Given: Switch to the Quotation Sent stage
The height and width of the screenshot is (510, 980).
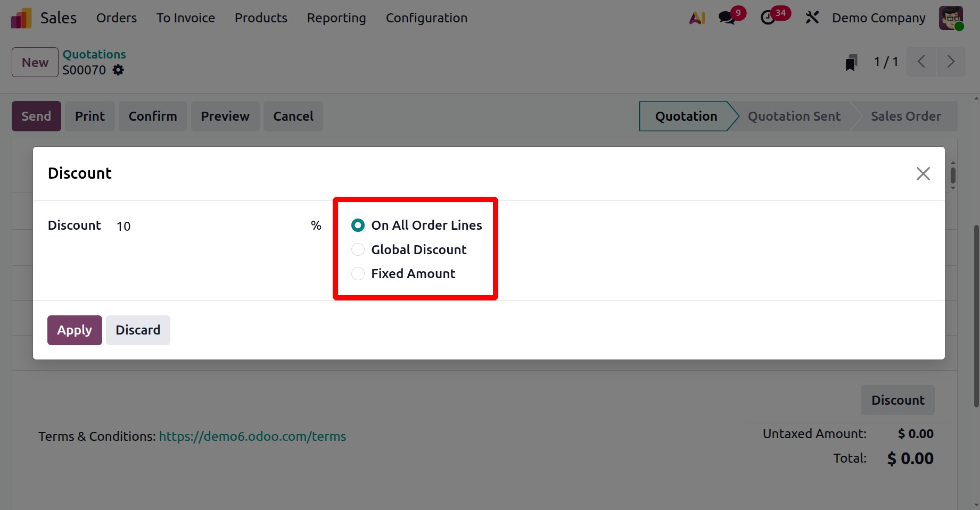Looking at the screenshot, I should point(794,116).
